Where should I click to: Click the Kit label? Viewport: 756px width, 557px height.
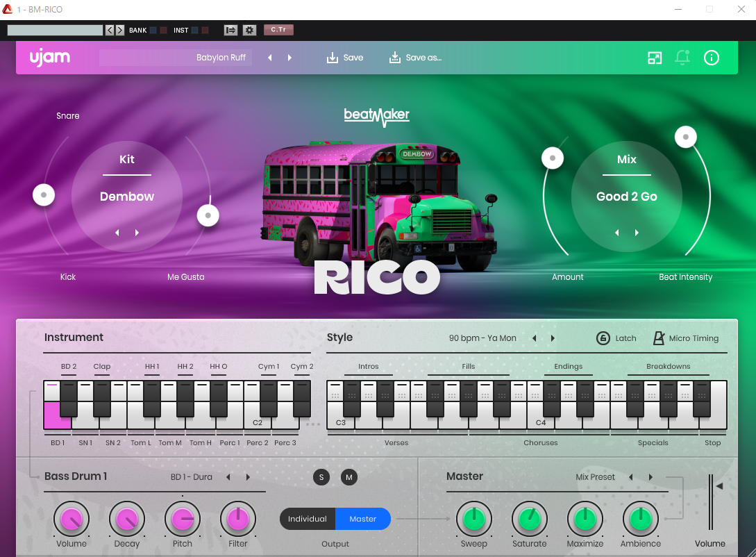[x=127, y=160]
